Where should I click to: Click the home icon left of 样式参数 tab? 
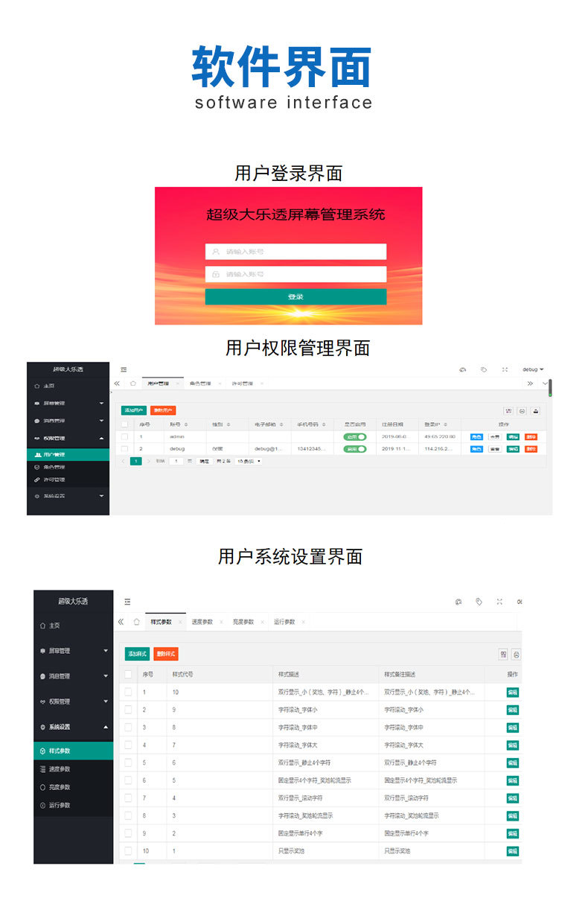point(136,621)
